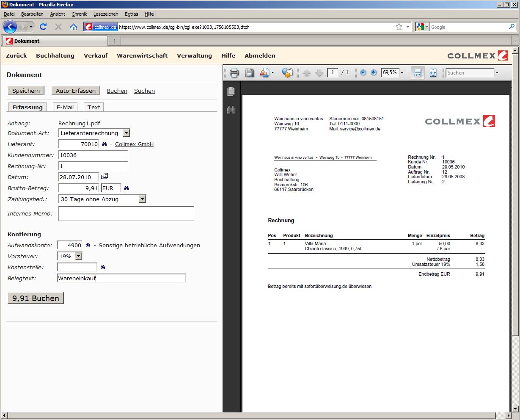Open the calendar picker next to Datum
This screenshot has height=420, width=520.
tap(105, 176)
